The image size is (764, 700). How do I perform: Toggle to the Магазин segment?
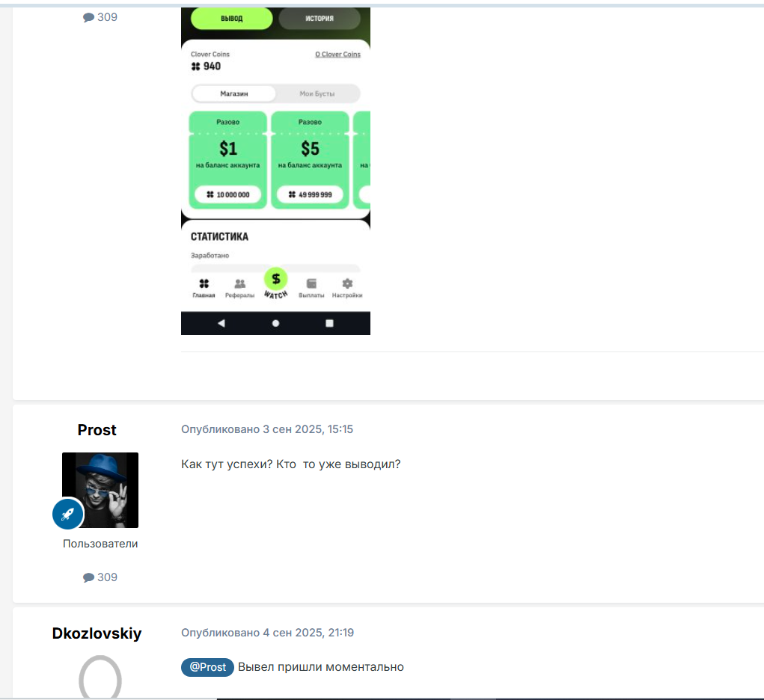pos(234,93)
